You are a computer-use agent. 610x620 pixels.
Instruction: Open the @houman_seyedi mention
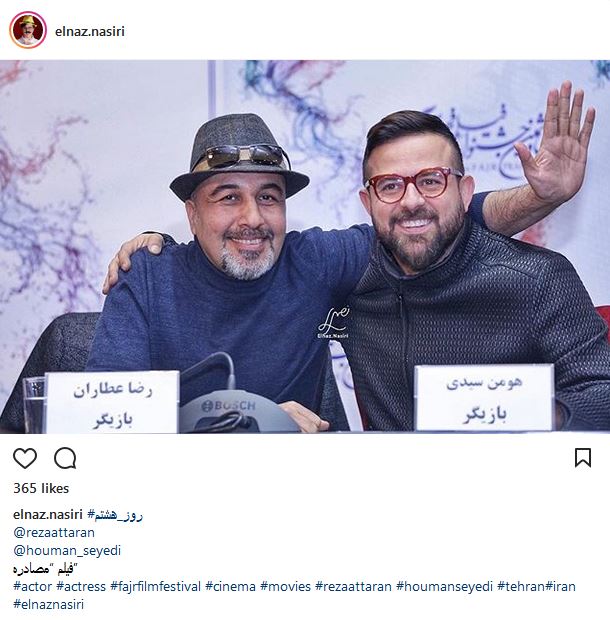tap(67, 550)
